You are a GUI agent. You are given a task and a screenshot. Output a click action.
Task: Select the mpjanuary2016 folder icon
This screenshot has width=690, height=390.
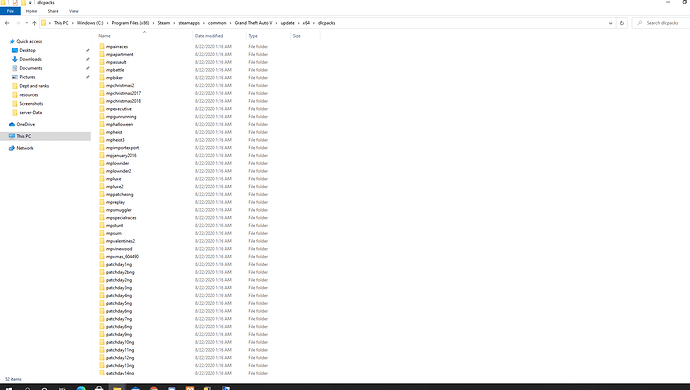[102, 155]
